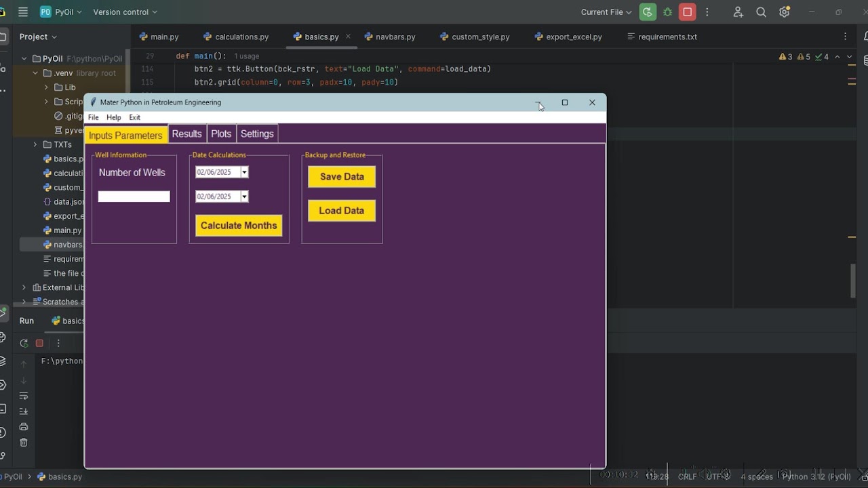Open Current File run configuration dropdown

[x=606, y=12]
